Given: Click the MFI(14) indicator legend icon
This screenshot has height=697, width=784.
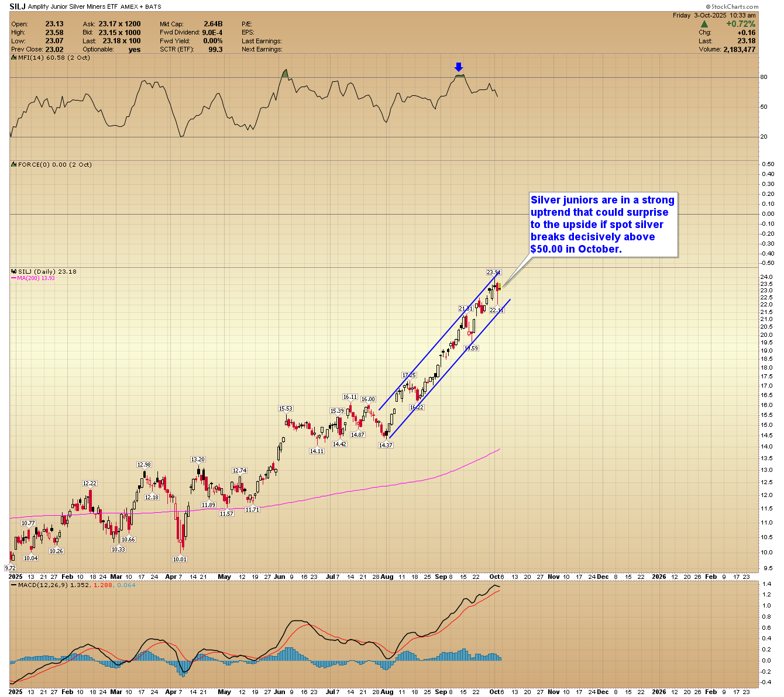Looking at the screenshot, I should [x=13, y=58].
